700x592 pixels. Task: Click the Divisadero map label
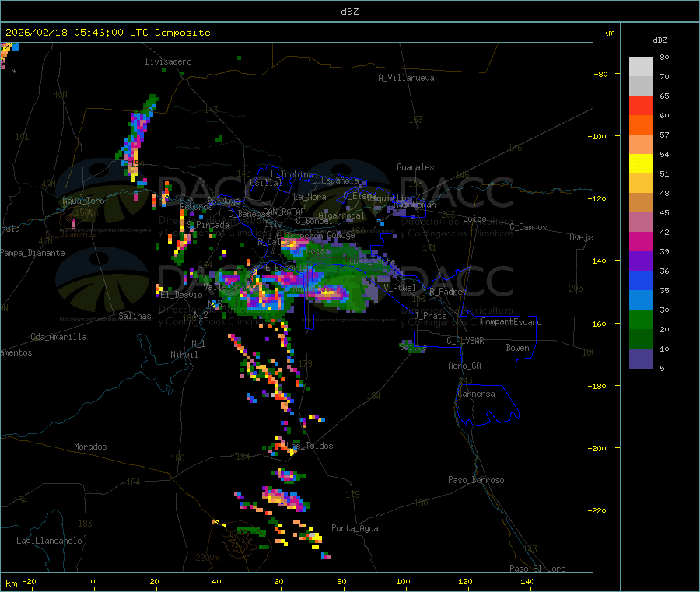pos(168,61)
